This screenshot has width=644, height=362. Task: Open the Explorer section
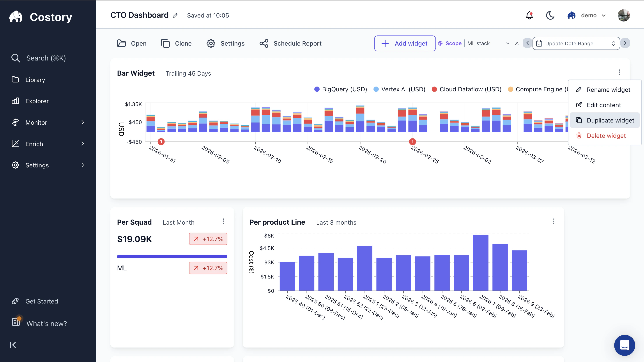37,101
